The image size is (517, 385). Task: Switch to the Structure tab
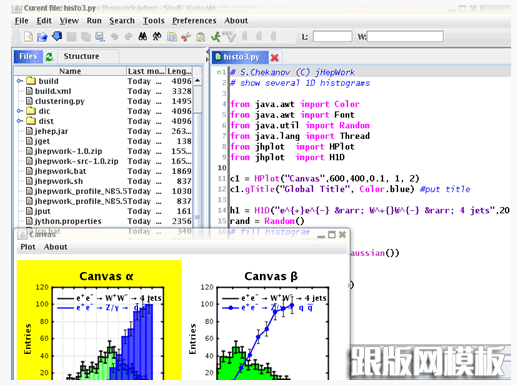(81, 56)
